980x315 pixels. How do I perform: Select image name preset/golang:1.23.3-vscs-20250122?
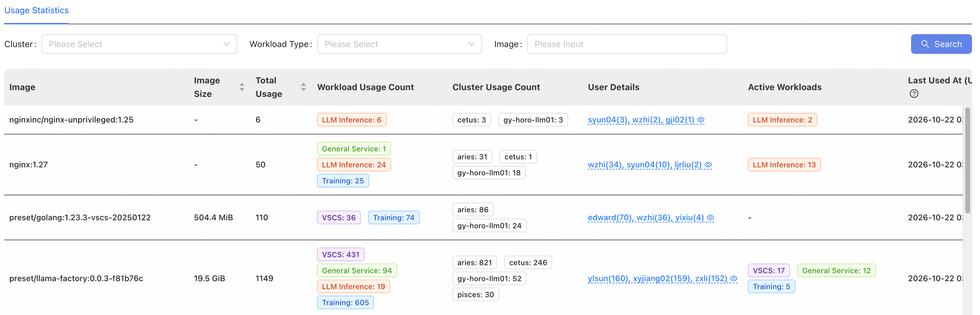[80, 217]
